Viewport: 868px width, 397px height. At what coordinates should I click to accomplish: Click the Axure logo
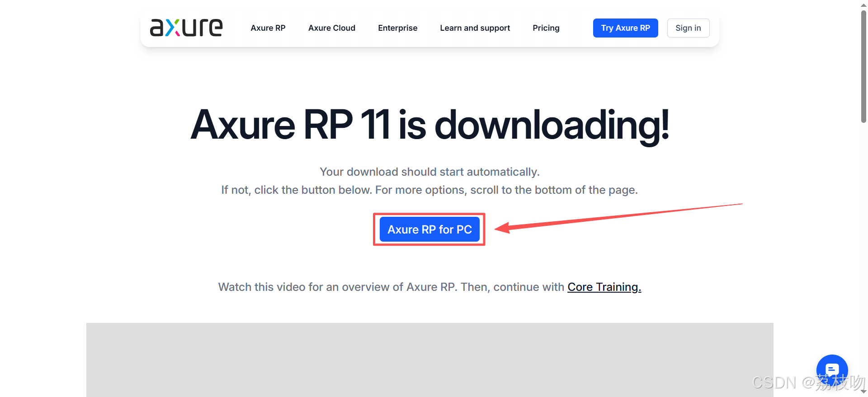pos(186,28)
